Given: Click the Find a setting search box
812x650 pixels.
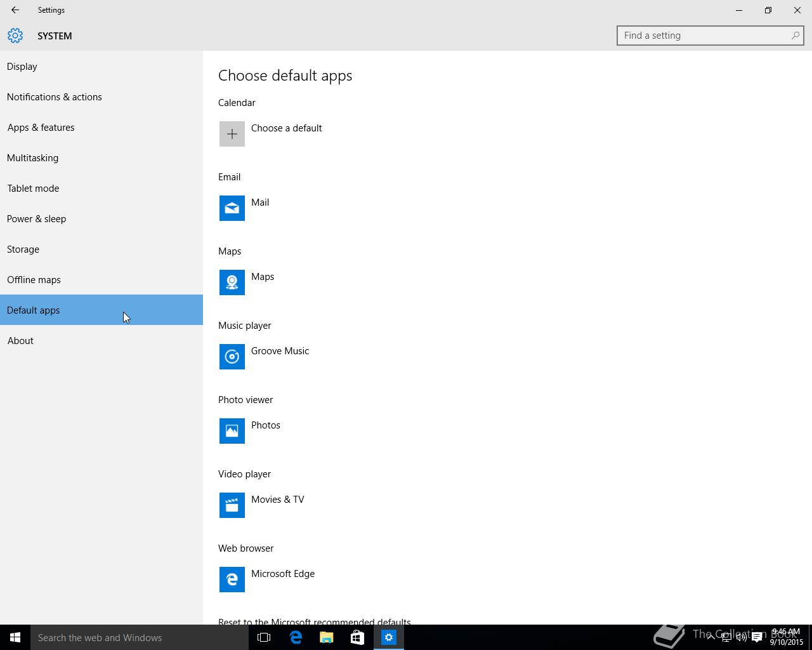Looking at the screenshot, I should [x=710, y=36].
